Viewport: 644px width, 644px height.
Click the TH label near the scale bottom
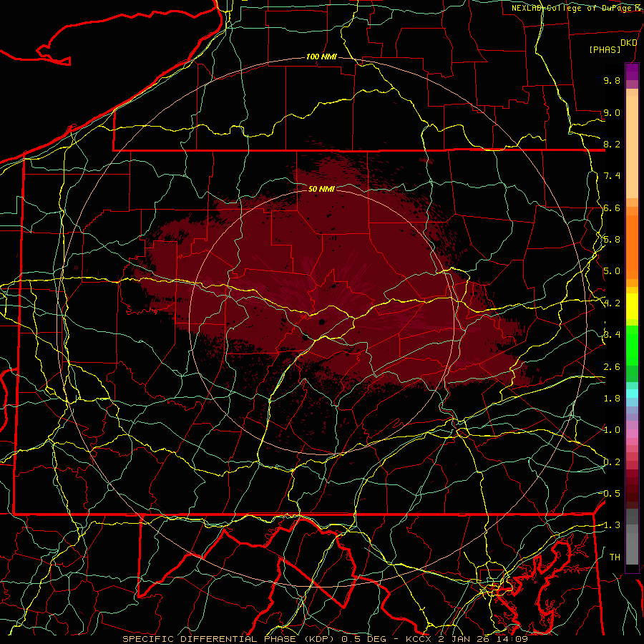pos(615,557)
